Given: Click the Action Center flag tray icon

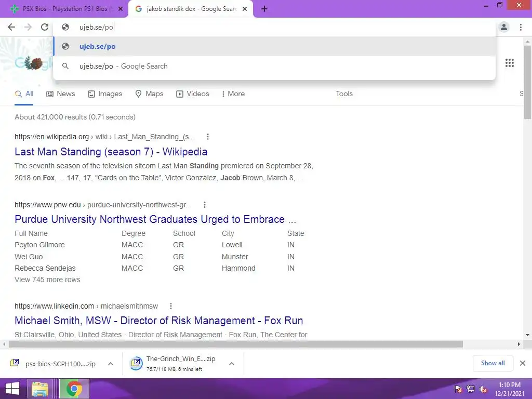Looking at the screenshot, I should pos(458,389).
